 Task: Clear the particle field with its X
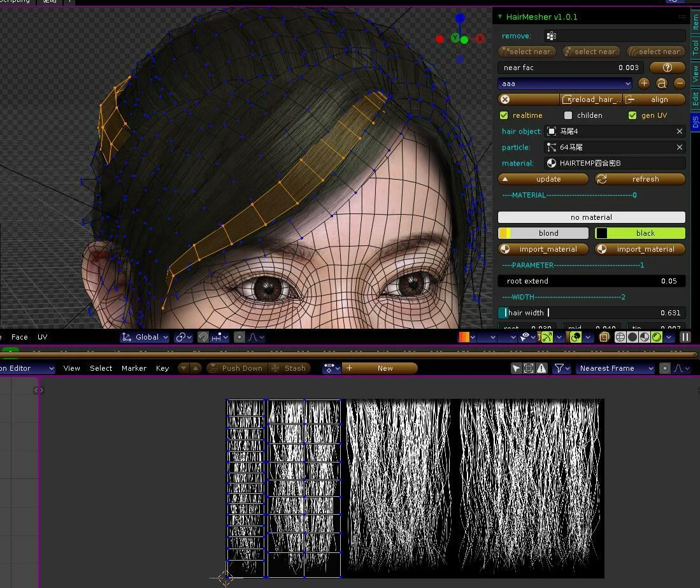tap(679, 147)
